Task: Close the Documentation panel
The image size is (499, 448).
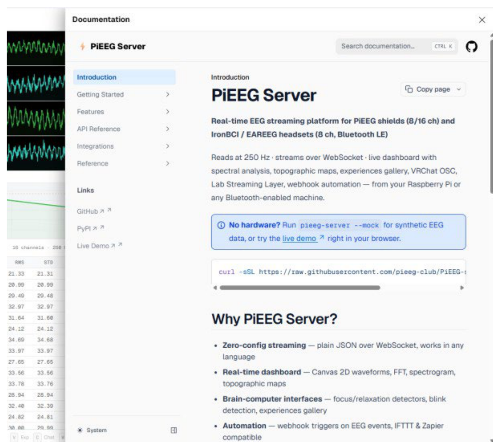Action: [x=482, y=20]
